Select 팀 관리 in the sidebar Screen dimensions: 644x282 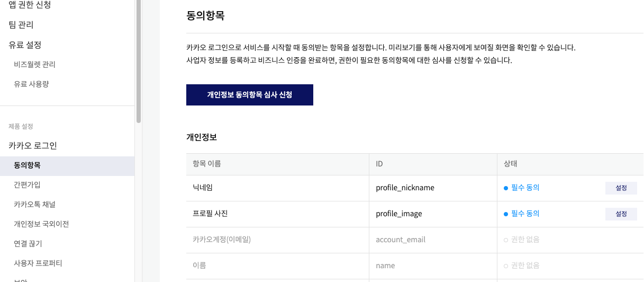(x=21, y=25)
